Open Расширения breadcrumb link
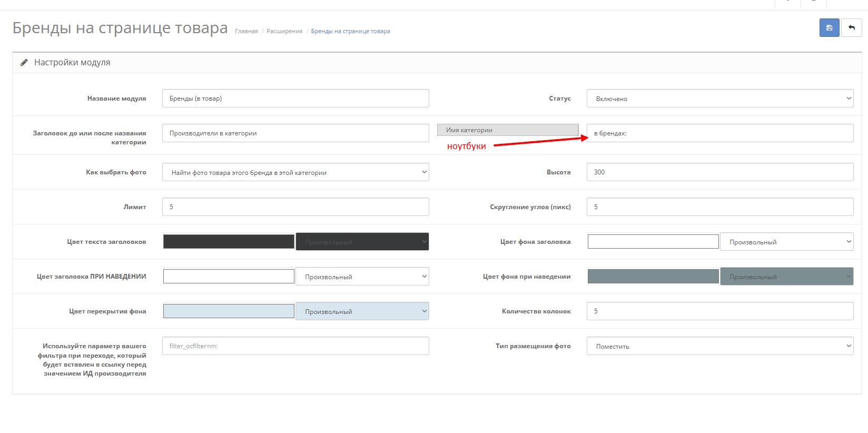Viewport: 868px width, 433px height. (284, 32)
